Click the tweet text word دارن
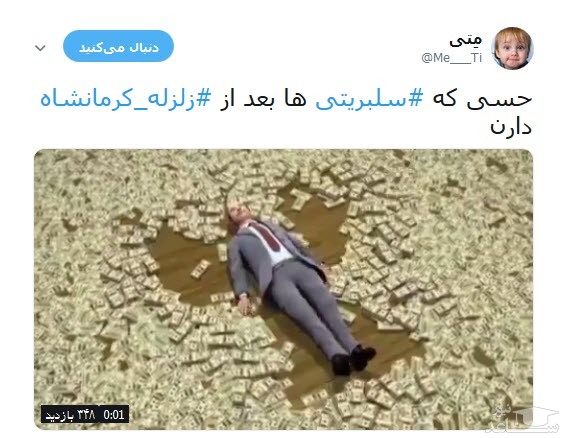Viewport: 564px width, 438px height. [511, 127]
